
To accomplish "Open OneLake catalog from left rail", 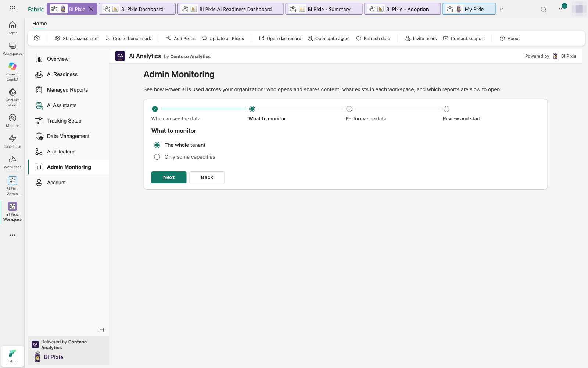I will (x=12, y=97).
